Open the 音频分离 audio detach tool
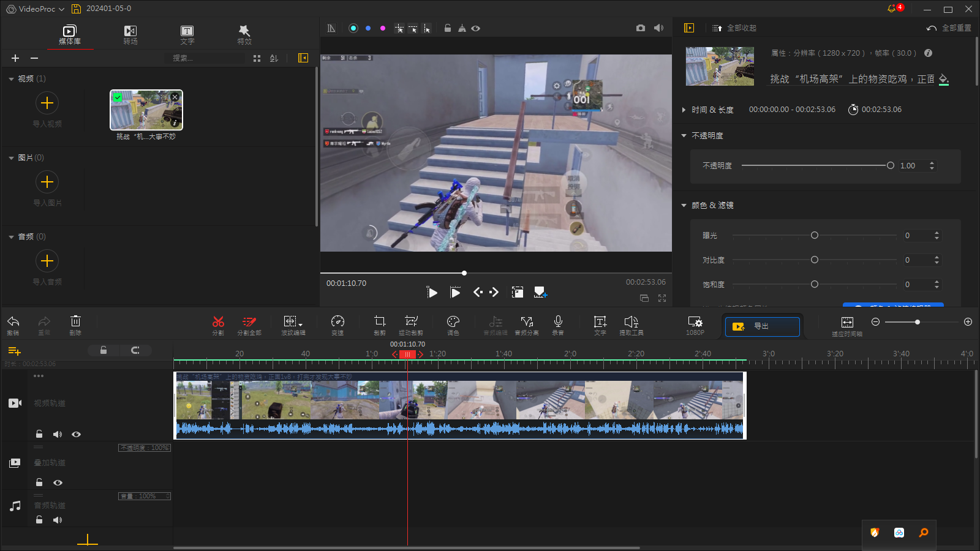This screenshot has width=980, height=551. [527, 325]
